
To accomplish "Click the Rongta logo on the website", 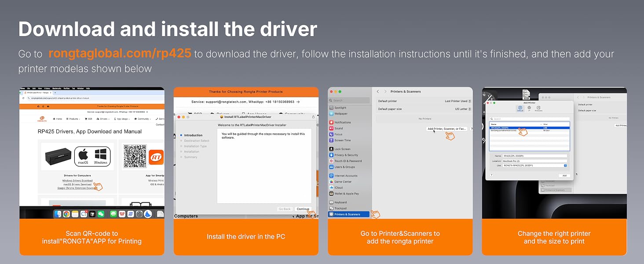I will tap(43, 119).
